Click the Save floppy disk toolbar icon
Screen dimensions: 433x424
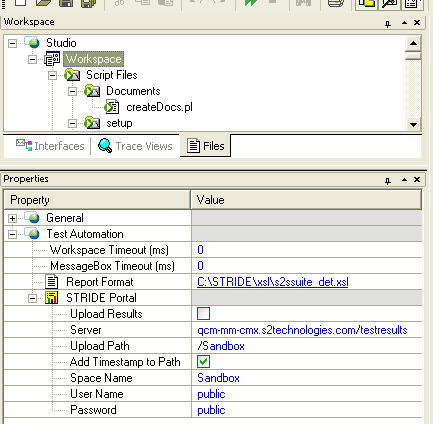66,3
